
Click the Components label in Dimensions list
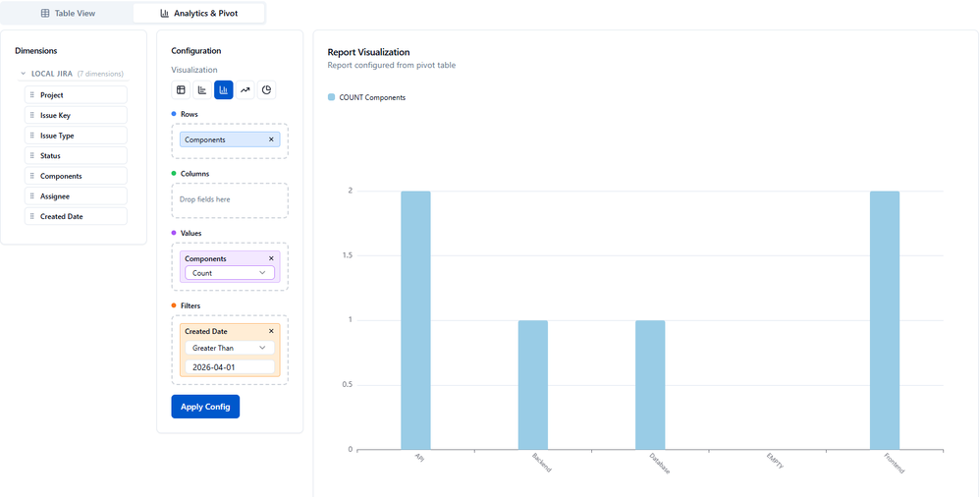61,176
